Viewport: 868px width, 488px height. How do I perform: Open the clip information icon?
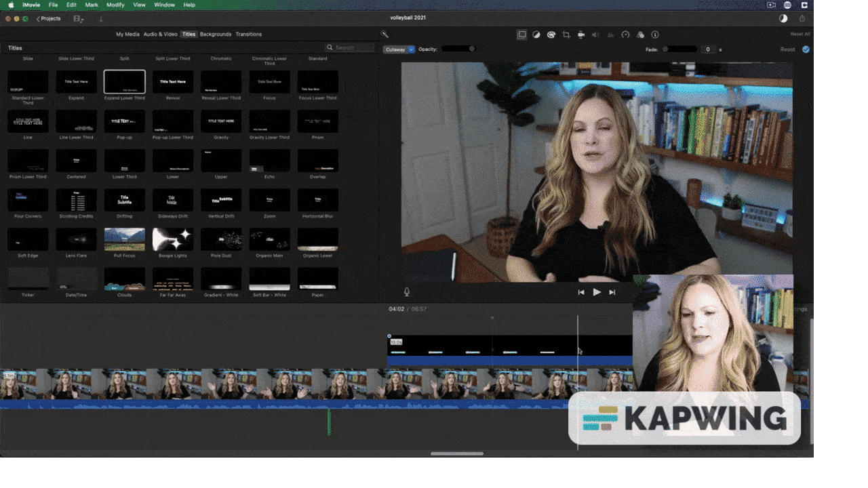(655, 35)
